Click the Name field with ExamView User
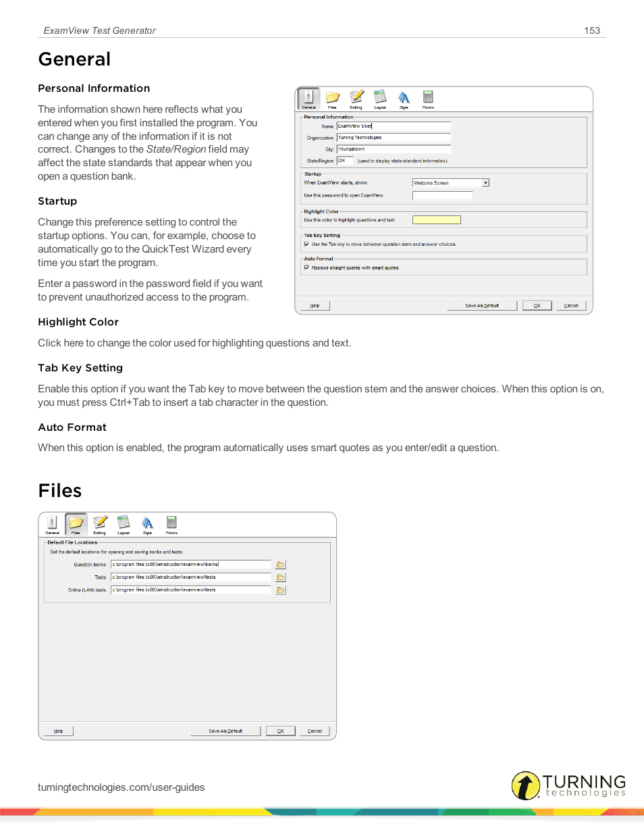The height and width of the screenshot is (834, 644). [x=394, y=126]
